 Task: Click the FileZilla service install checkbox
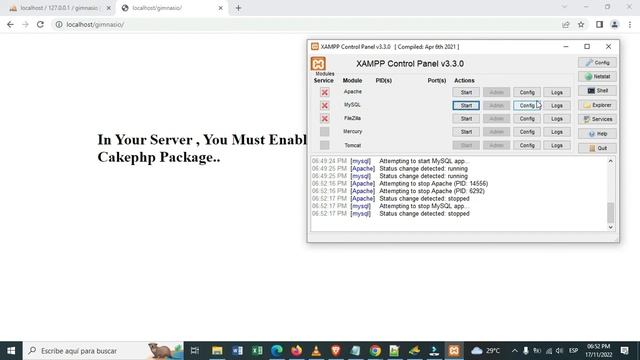pos(324,119)
